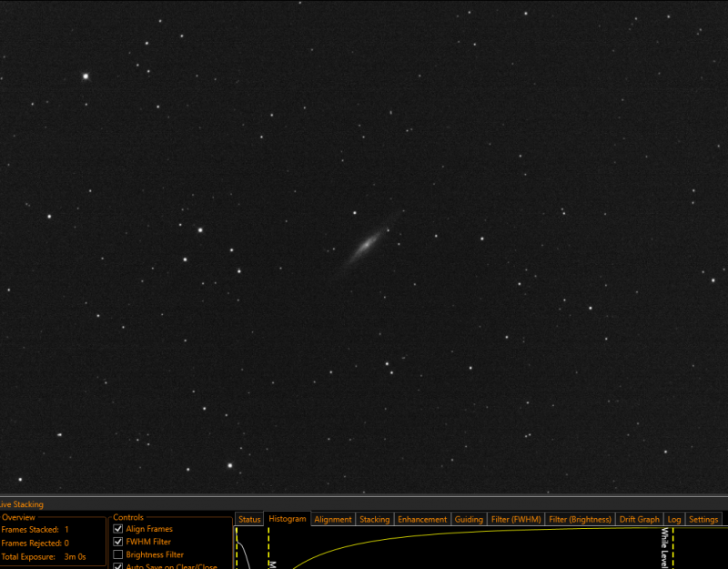Click the Frames Rejected: 0 text
This screenshot has width=728, height=569.
pyautogui.click(x=35, y=543)
